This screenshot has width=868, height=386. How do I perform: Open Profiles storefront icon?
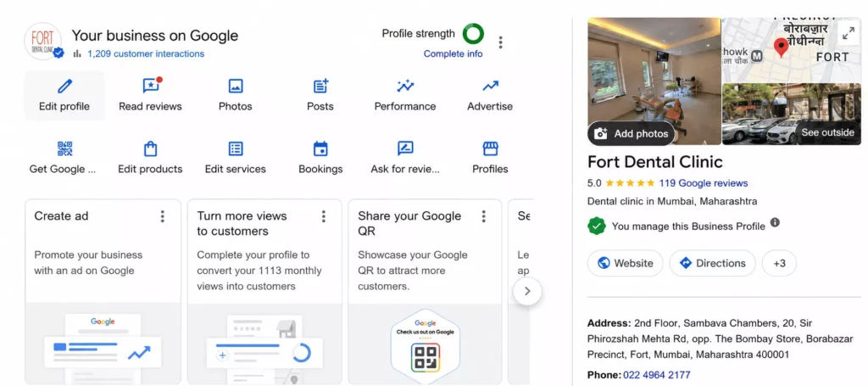click(490, 148)
